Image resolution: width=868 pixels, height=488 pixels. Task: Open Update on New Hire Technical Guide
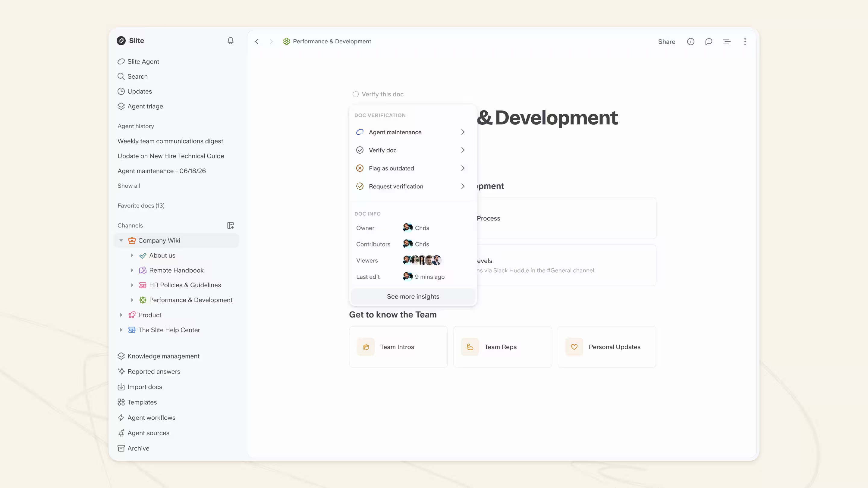tap(171, 156)
